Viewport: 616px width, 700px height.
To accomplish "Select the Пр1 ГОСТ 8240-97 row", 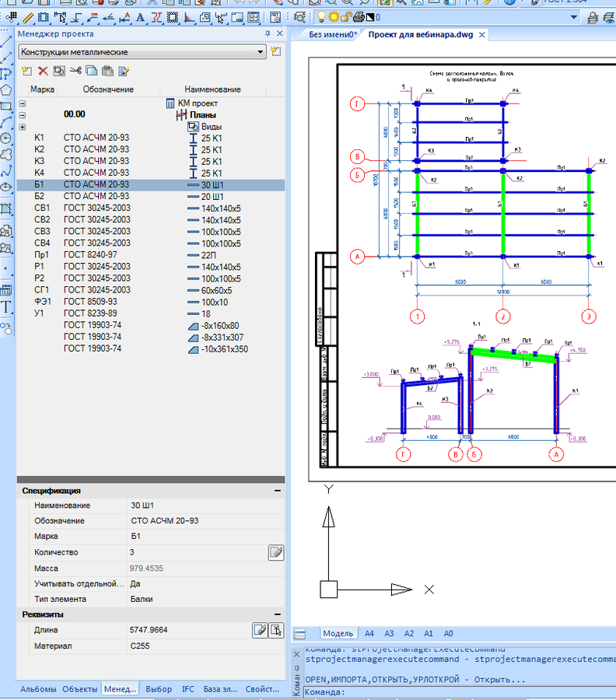I will click(x=151, y=255).
